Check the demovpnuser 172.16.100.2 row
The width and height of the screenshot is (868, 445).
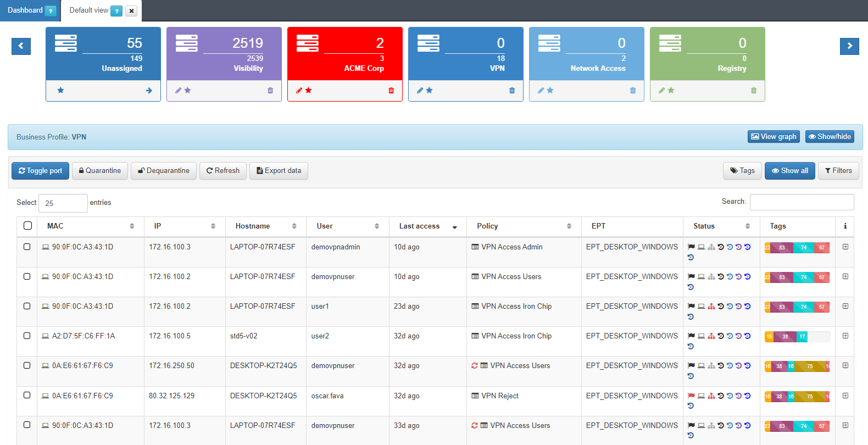[x=27, y=276]
